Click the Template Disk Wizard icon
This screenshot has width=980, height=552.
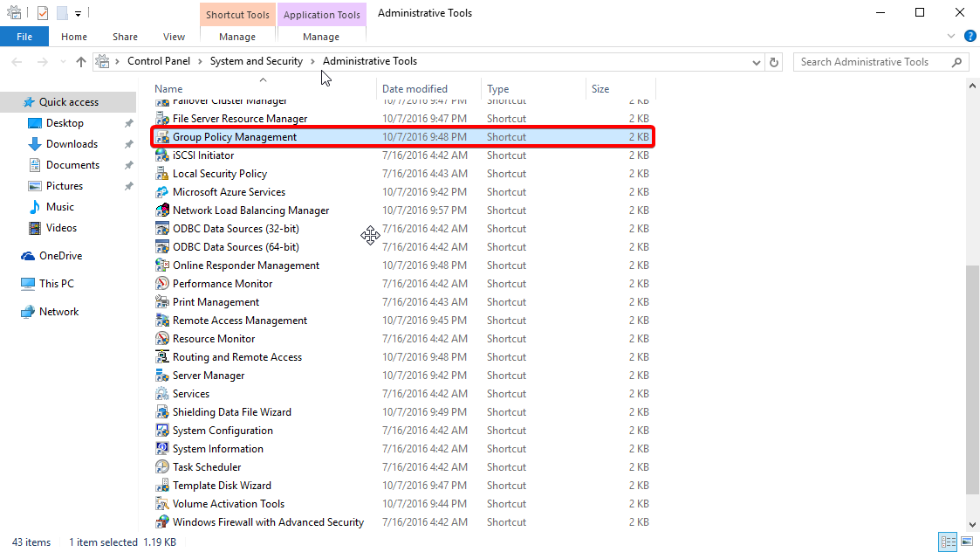pyautogui.click(x=161, y=486)
